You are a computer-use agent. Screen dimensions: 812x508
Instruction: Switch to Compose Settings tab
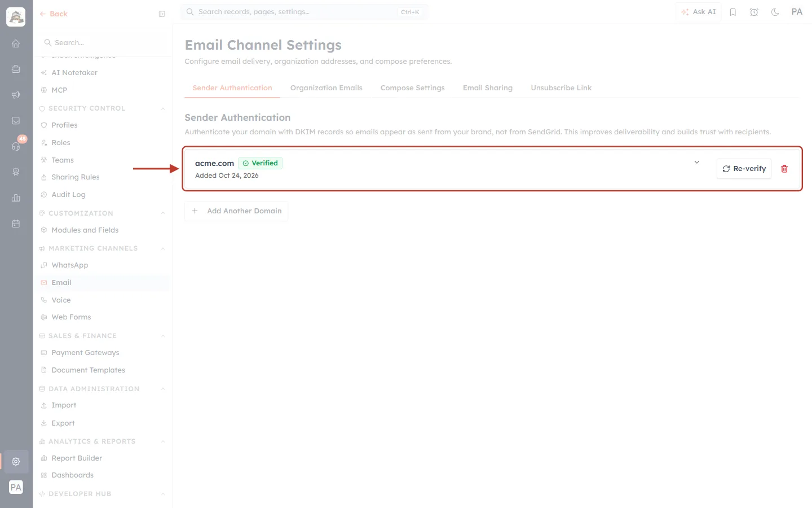pos(412,88)
